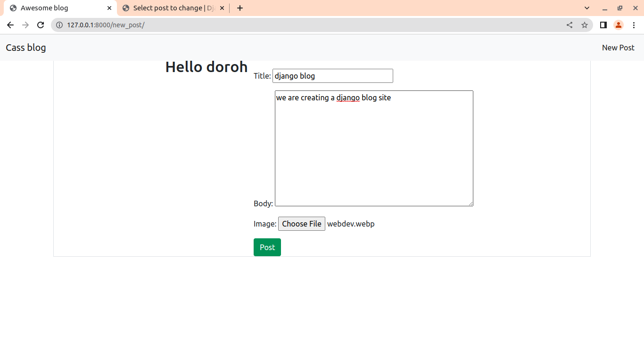Open the user profile avatar
644x349 pixels.
[618, 25]
